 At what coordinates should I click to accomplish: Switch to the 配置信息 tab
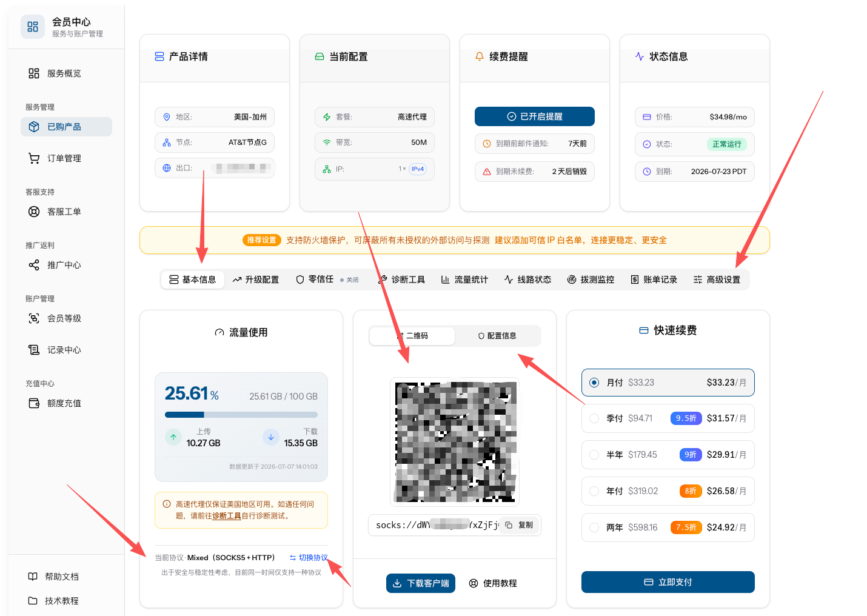pos(497,336)
